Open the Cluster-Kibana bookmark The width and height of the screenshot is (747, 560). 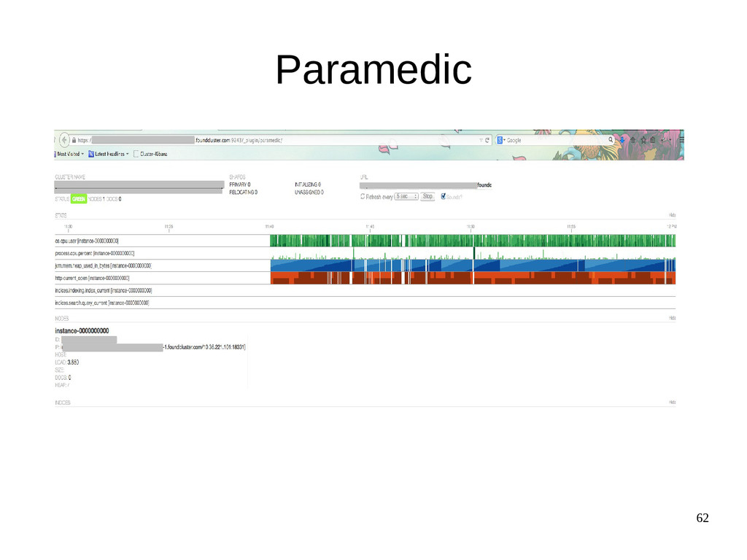tap(150, 154)
